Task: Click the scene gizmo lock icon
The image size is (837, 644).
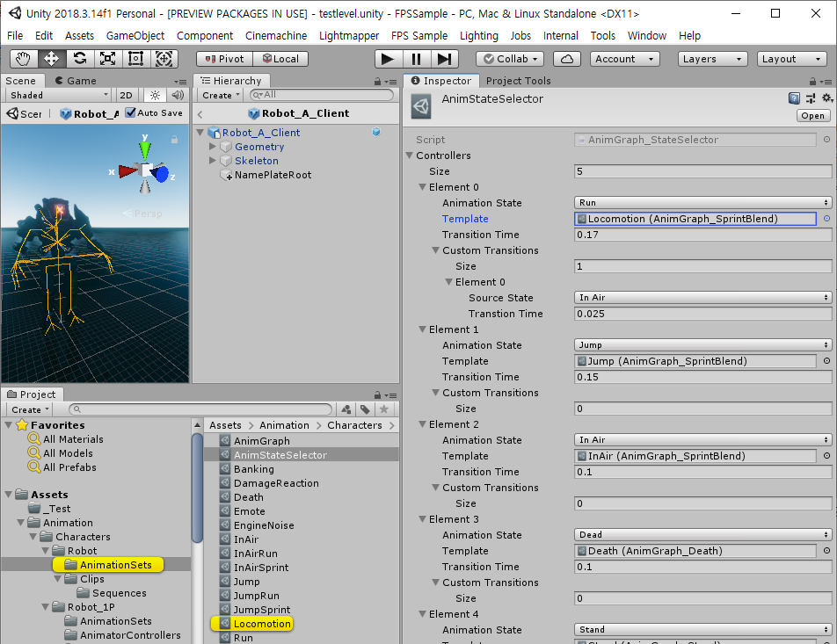Action: click(174, 140)
